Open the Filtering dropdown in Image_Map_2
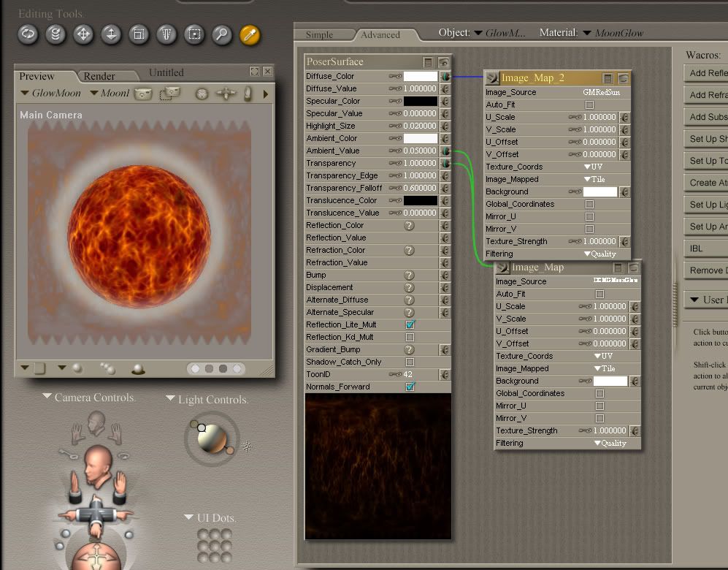The image size is (728, 570). click(600, 254)
